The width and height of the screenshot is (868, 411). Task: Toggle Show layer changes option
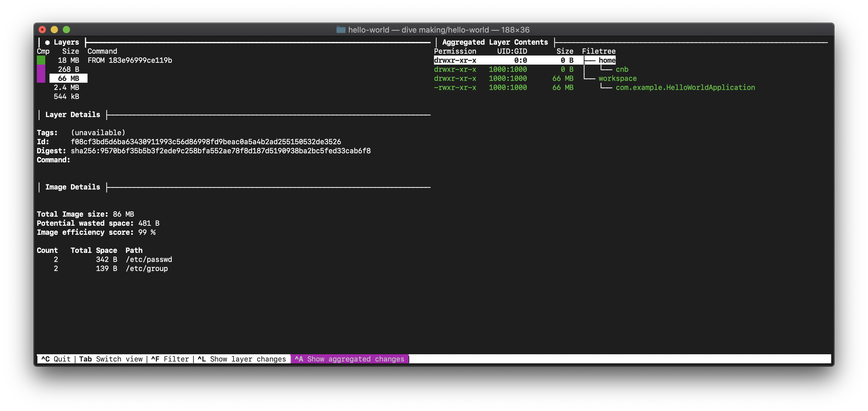tap(242, 359)
